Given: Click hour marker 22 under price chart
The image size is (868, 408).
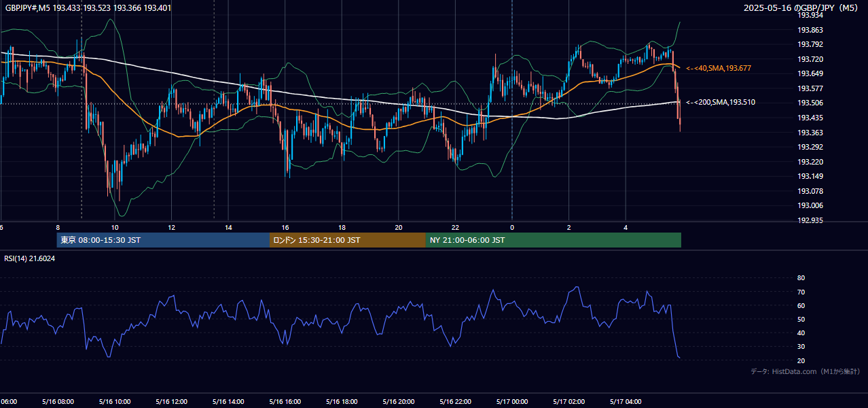Looking at the screenshot, I should pos(455,227).
